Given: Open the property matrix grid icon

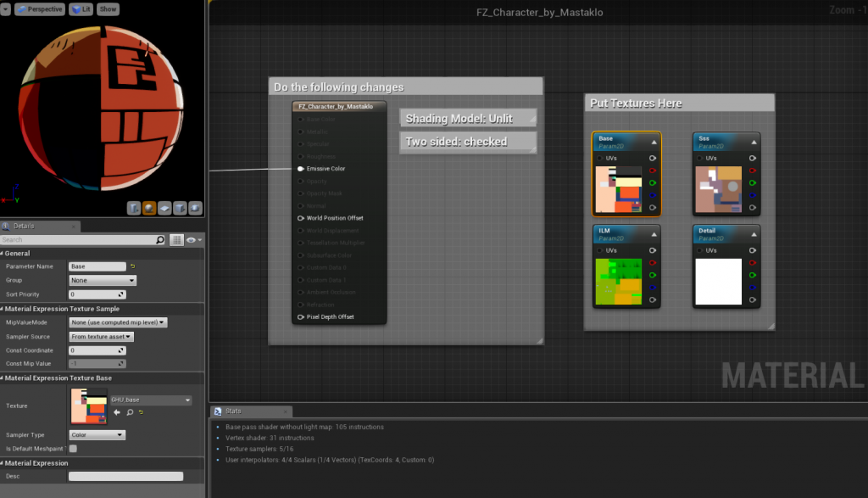Looking at the screenshot, I should tap(176, 240).
